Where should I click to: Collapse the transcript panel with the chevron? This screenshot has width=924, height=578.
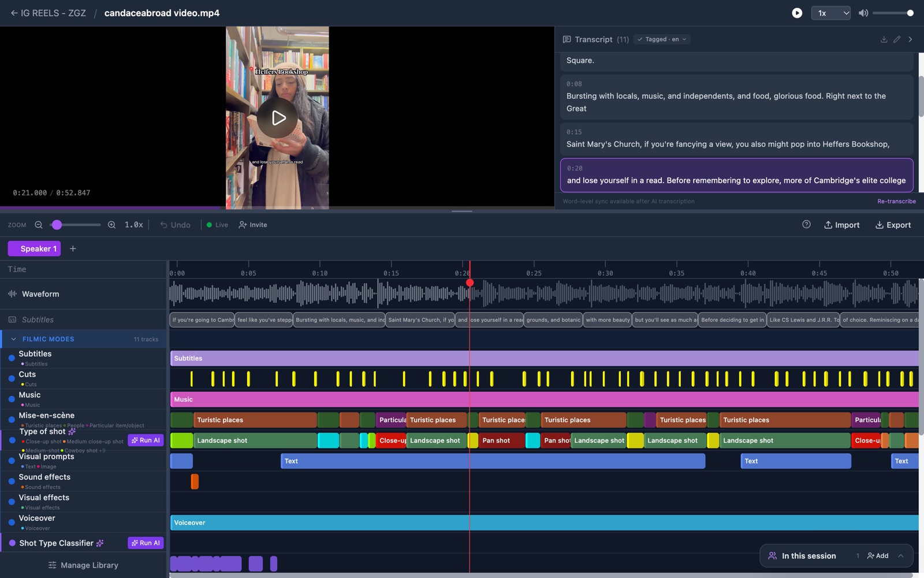pos(910,39)
